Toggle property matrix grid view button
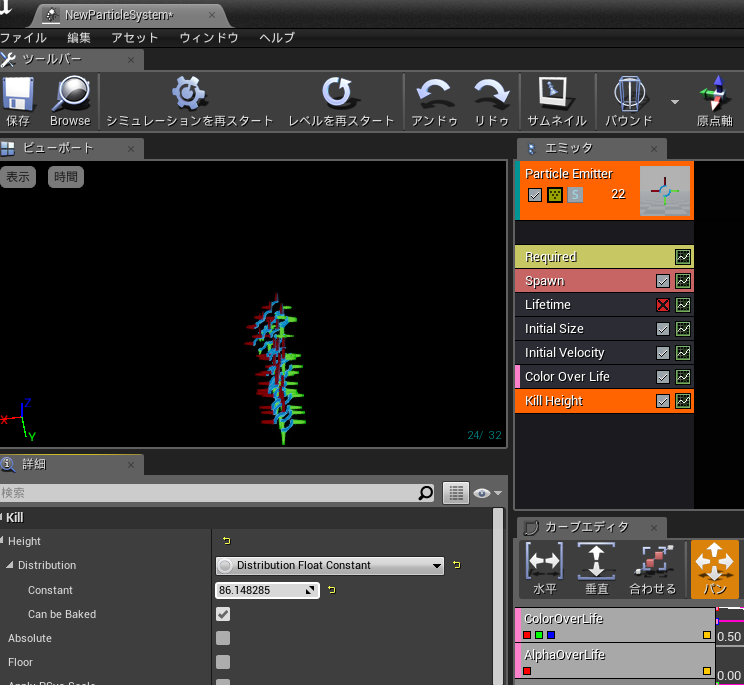Image resolution: width=744 pixels, height=685 pixels. coord(456,493)
